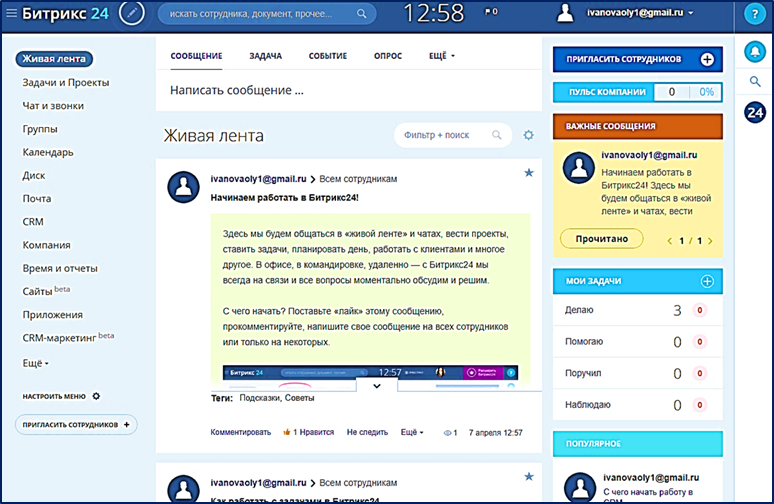Open the Ещё dropdown in post type tabs

pyautogui.click(x=441, y=56)
